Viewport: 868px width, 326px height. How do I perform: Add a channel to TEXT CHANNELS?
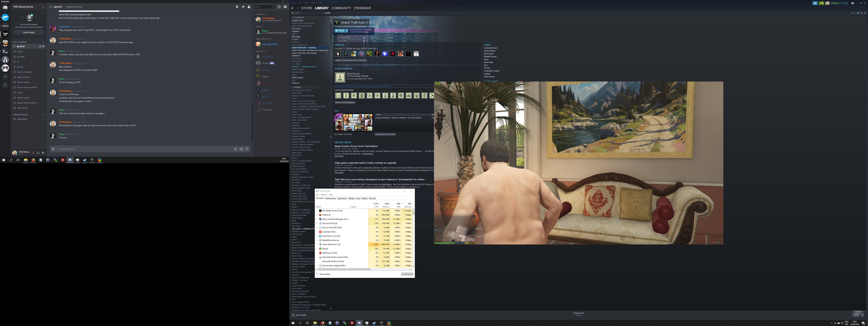coord(43,42)
